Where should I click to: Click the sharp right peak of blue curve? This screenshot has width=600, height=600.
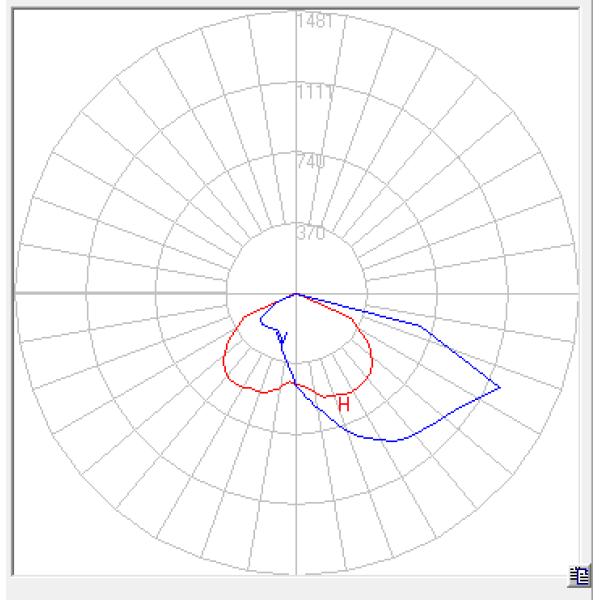tap(499, 387)
